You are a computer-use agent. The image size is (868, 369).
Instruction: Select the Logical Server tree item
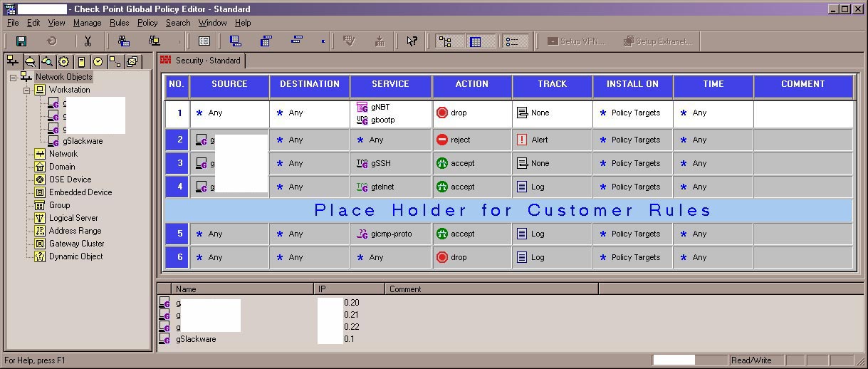click(x=73, y=218)
